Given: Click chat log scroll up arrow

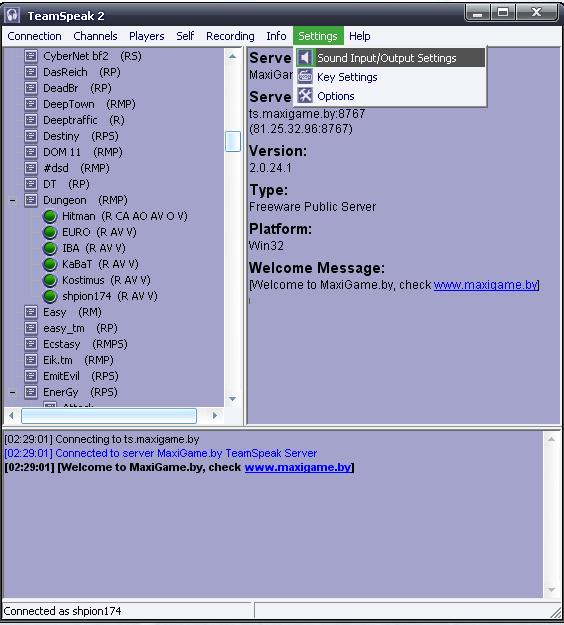Looking at the screenshot, I should tap(552, 439).
